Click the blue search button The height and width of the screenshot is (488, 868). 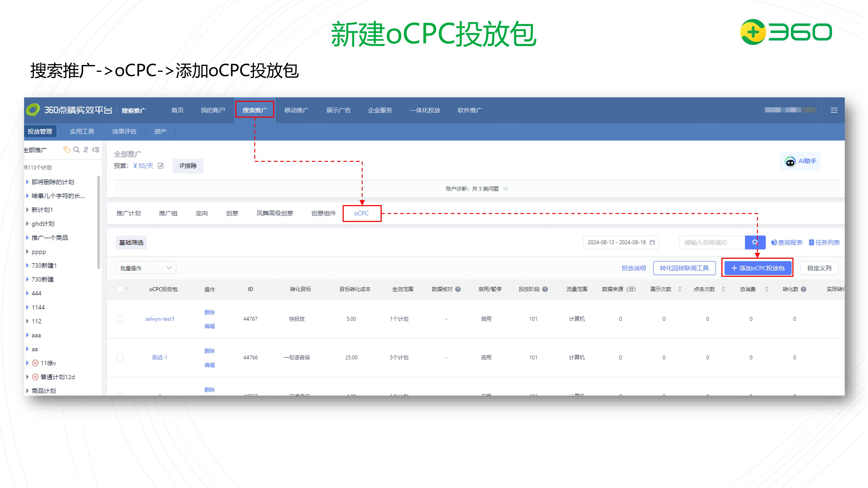(755, 242)
